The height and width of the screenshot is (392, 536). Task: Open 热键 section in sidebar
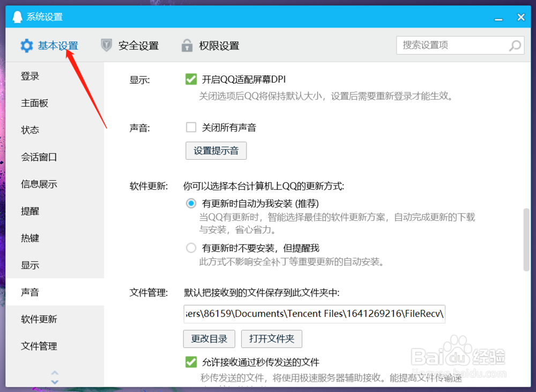pos(55,238)
